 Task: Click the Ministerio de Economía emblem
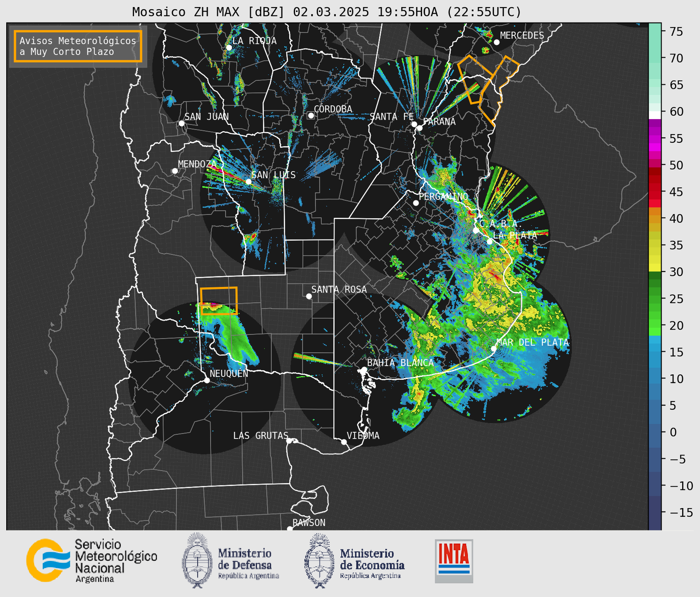pos(320,560)
